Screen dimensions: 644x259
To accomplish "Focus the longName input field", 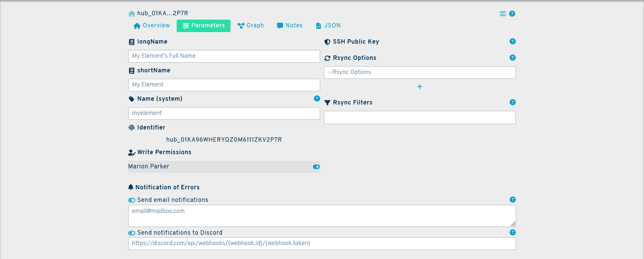I will [224, 56].
